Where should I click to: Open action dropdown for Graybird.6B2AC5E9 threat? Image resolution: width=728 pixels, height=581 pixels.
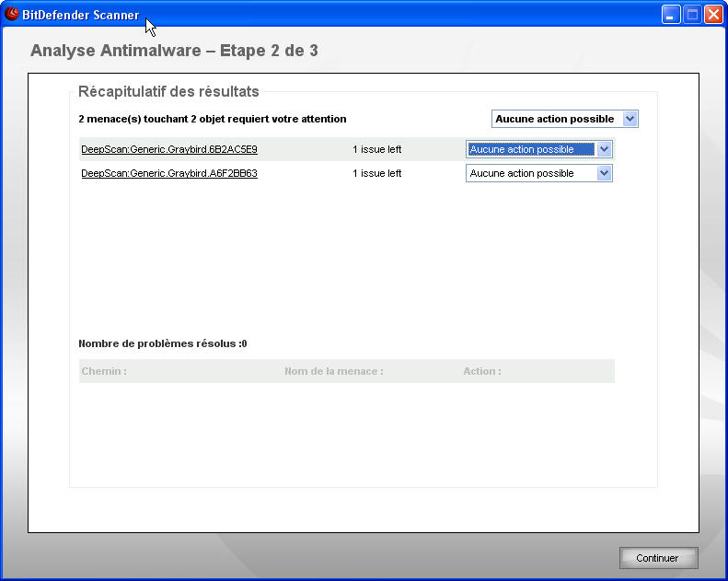(x=539, y=149)
